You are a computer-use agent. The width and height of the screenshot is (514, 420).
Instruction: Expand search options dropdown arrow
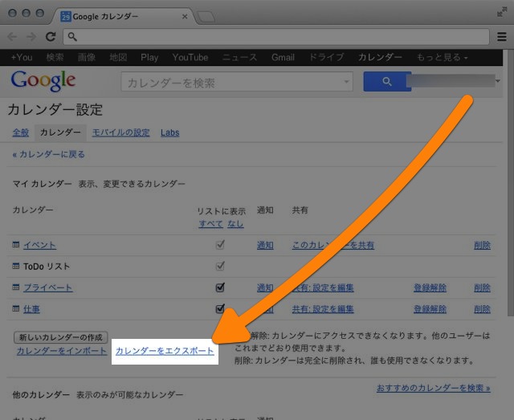click(346, 82)
